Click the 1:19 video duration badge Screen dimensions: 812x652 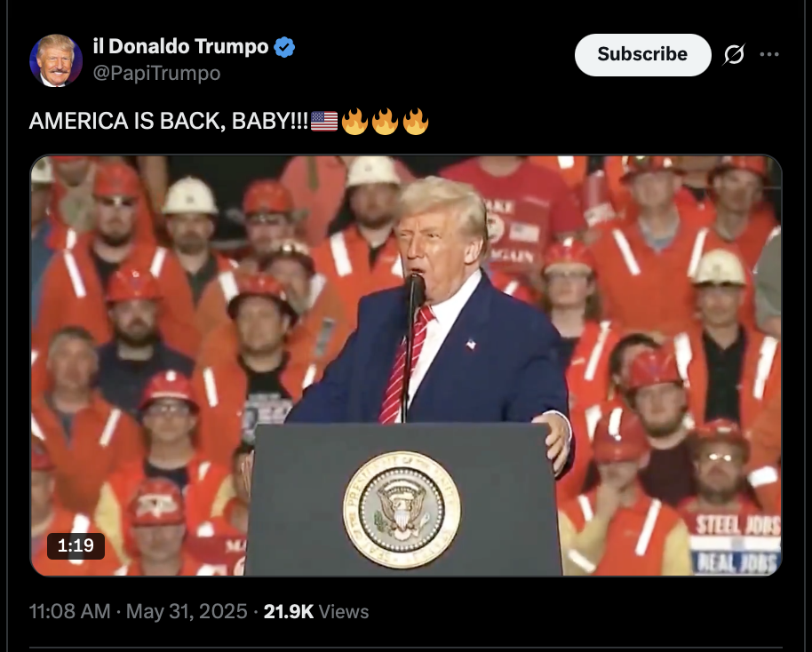point(76,545)
